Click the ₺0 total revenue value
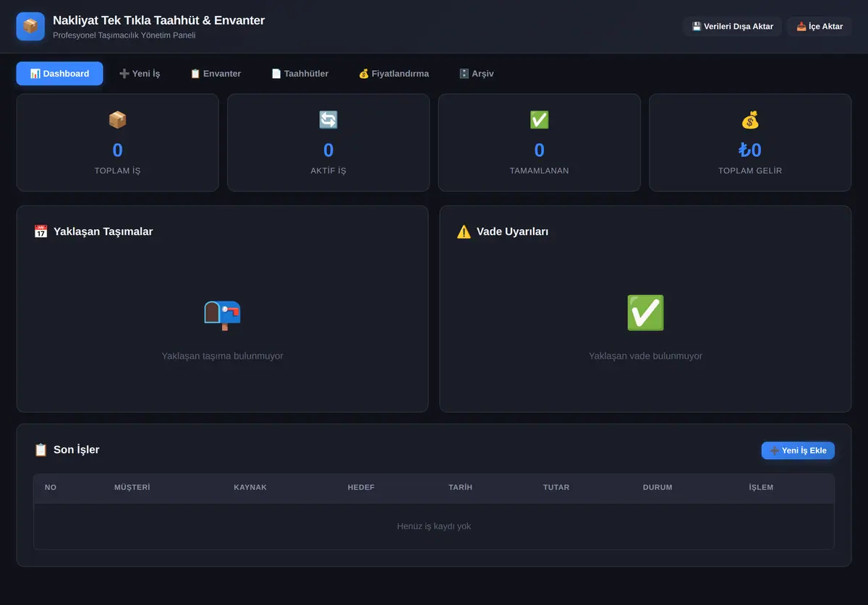Viewport: 868px width, 605px height. coord(750,150)
